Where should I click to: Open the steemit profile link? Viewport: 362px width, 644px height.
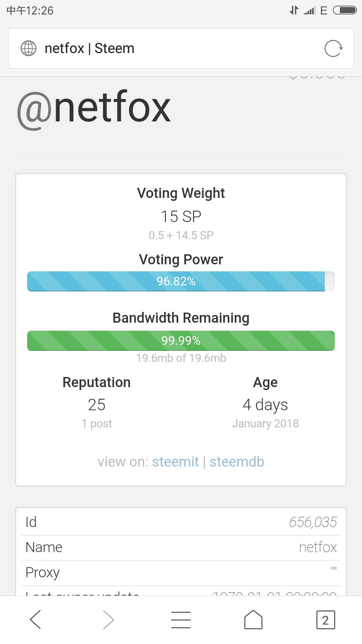[x=175, y=462]
